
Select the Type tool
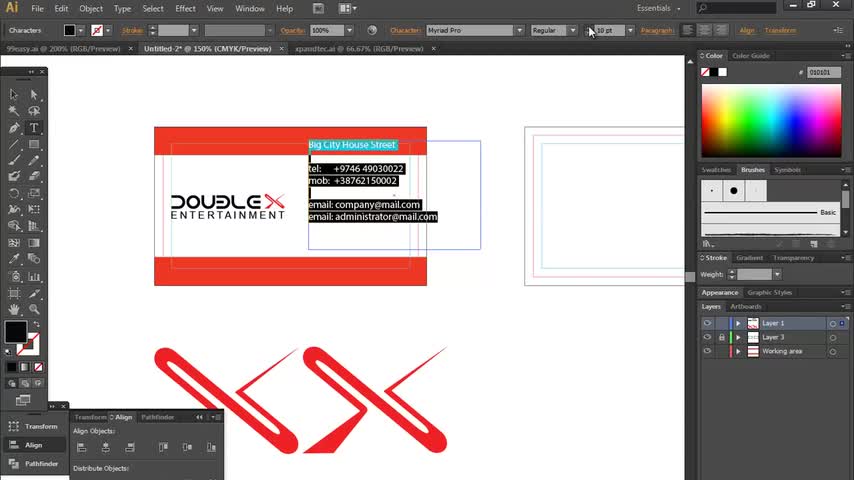coord(34,128)
